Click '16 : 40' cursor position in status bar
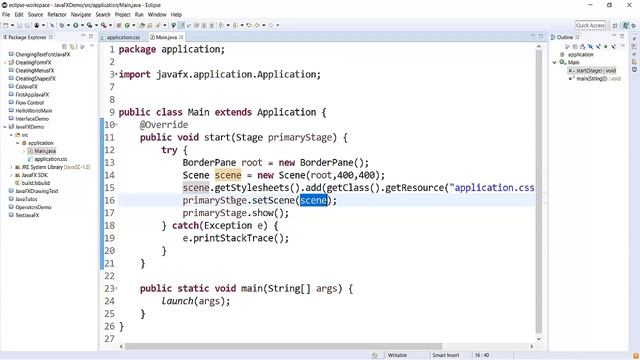Image resolution: width=640 pixels, height=360 pixels. coord(482,356)
